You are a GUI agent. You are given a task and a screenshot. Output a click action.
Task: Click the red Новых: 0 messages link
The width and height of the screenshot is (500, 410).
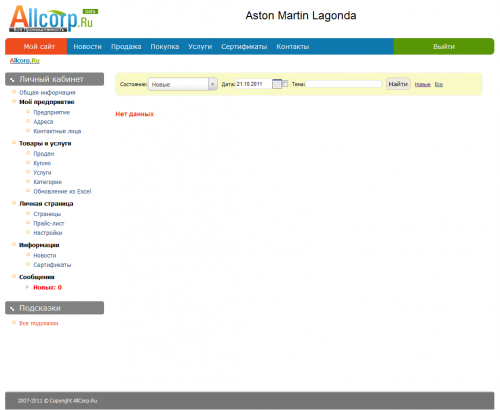47,287
